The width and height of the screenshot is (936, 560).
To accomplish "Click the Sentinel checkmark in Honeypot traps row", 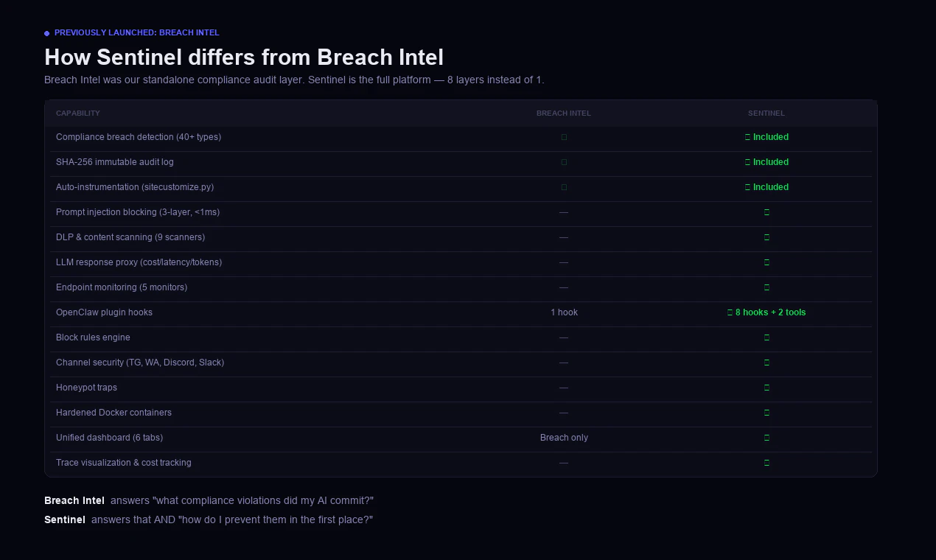I will click(766, 388).
